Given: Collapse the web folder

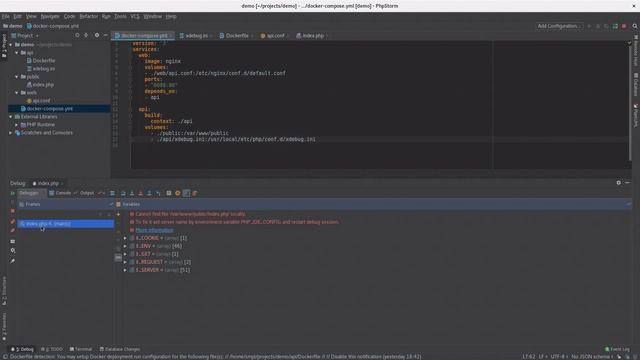Looking at the screenshot, I should [17, 93].
